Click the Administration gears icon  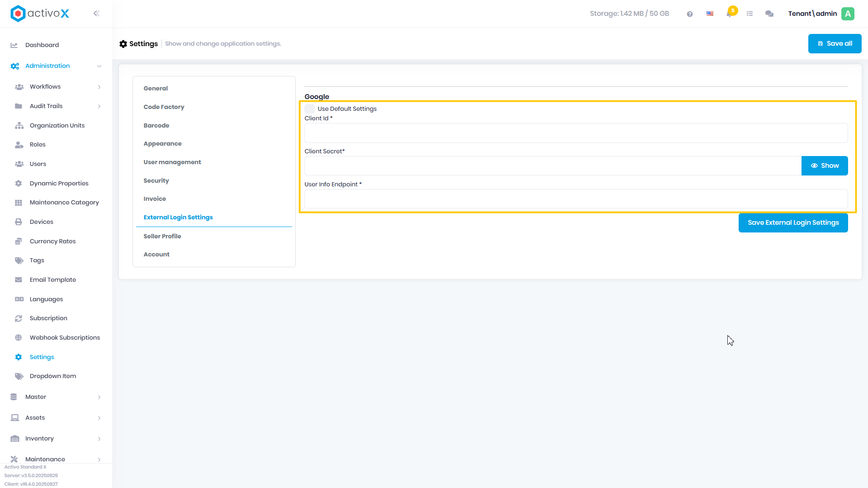click(x=14, y=66)
